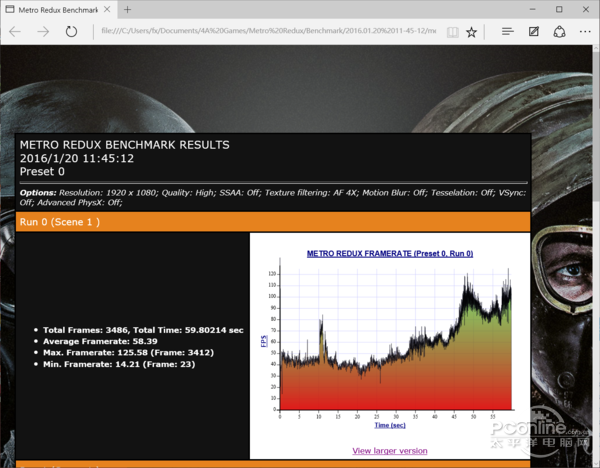Viewport: 600px width, 468px height.
Task: Close the Edge browser window
Action: [x=586, y=9]
